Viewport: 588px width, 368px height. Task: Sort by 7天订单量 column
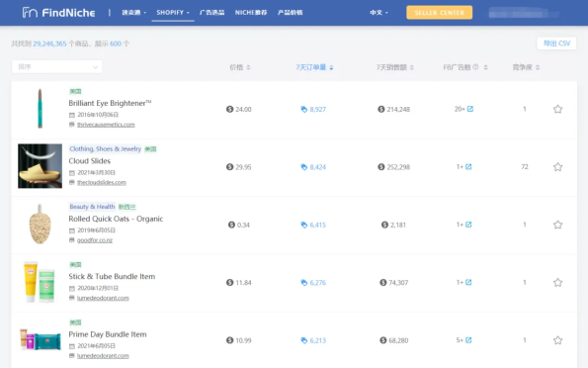[x=314, y=67]
